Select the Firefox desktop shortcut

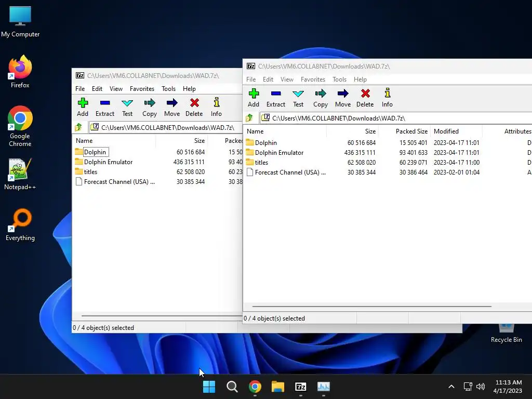tap(20, 72)
